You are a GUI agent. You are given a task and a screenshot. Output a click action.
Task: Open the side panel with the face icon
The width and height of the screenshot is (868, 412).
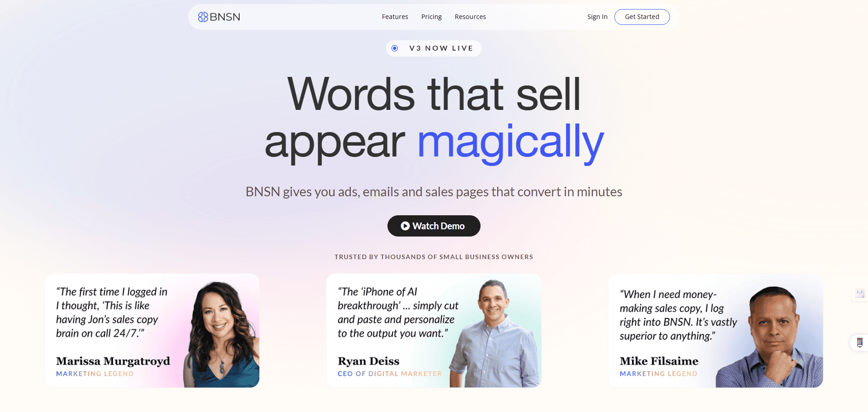[x=859, y=294]
